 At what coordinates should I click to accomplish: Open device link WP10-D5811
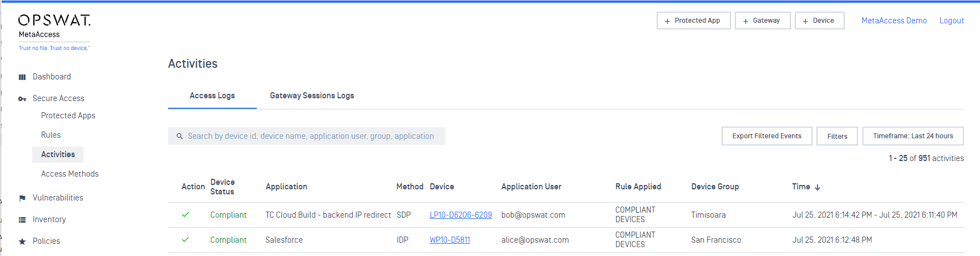450,240
